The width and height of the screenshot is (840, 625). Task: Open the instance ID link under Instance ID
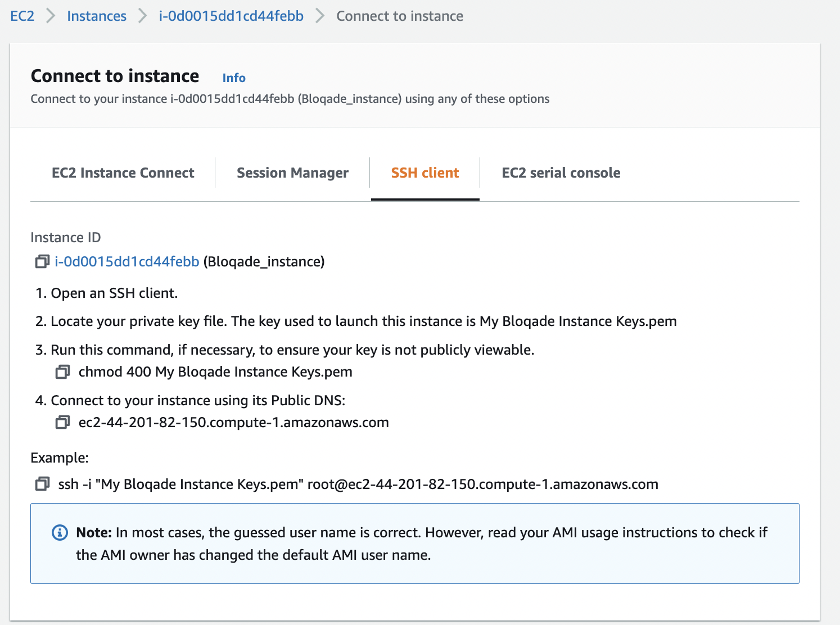click(127, 261)
